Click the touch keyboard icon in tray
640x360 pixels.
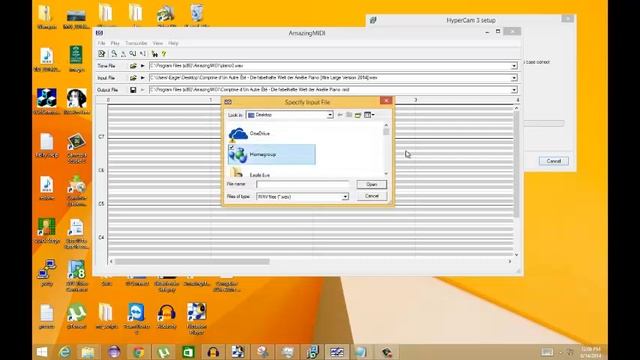pyautogui.click(x=547, y=352)
